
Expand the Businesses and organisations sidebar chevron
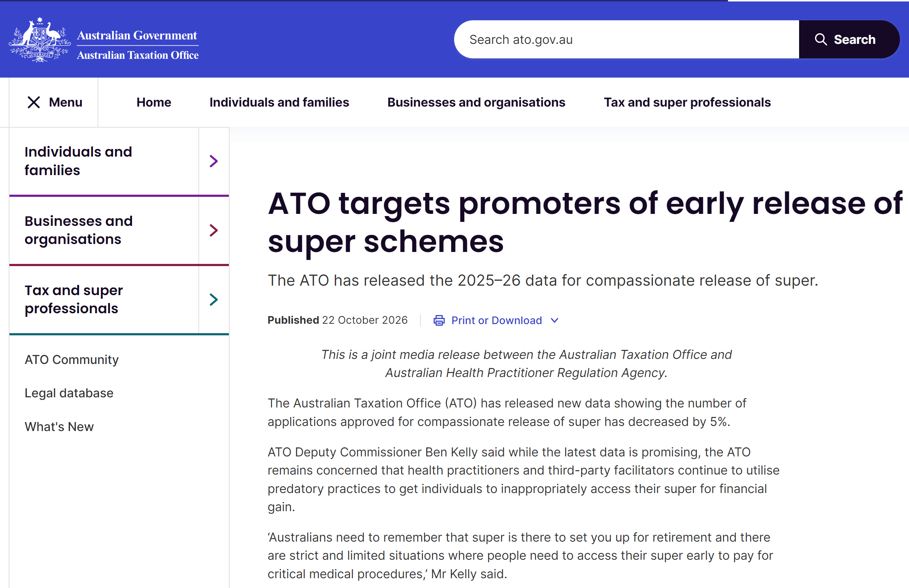point(214,230)
